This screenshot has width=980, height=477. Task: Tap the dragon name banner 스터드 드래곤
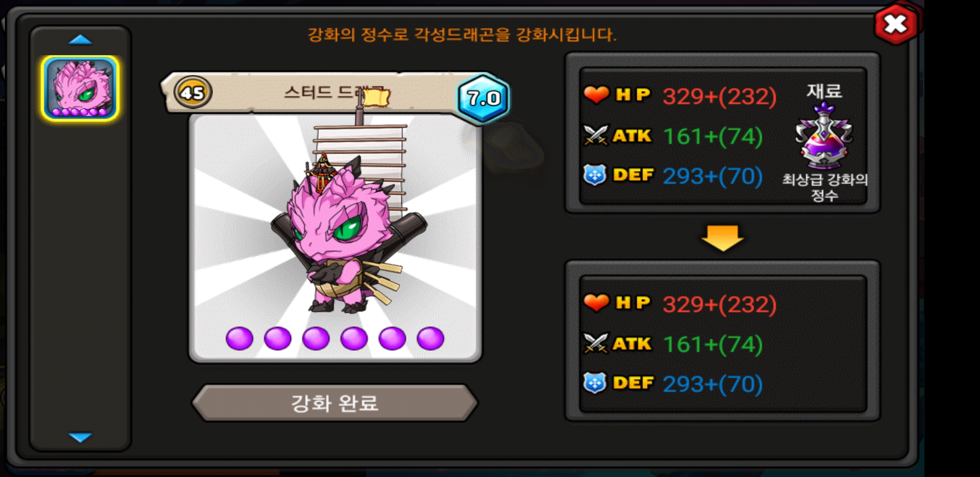coord(334,93)
